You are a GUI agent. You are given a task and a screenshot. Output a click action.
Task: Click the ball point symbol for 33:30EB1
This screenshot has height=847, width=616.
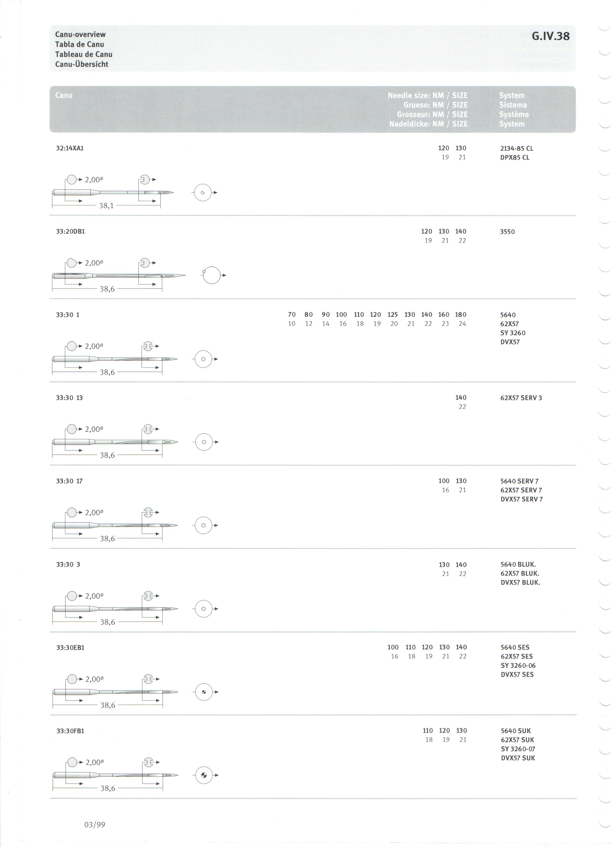click(x=204, y=692)
